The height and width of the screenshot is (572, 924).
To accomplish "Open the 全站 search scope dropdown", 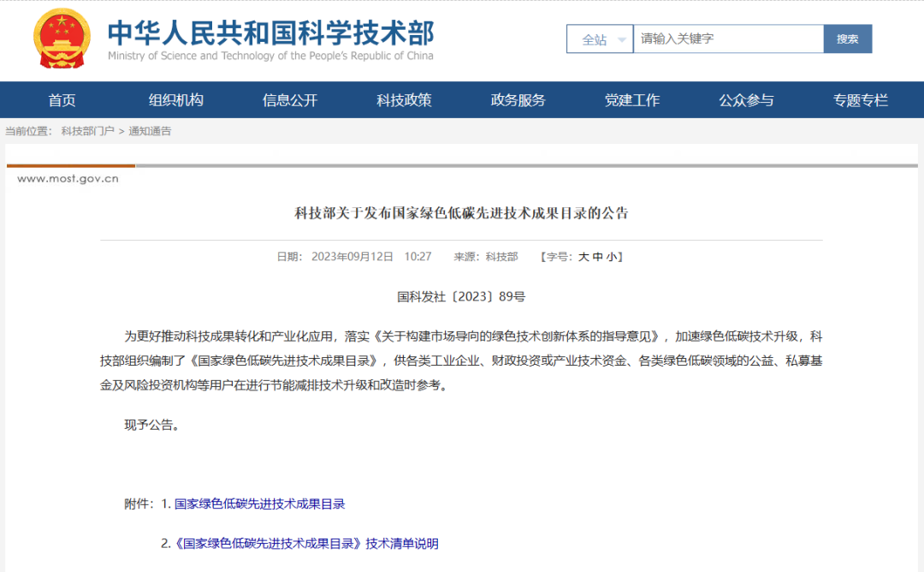I will pos(600,39).
